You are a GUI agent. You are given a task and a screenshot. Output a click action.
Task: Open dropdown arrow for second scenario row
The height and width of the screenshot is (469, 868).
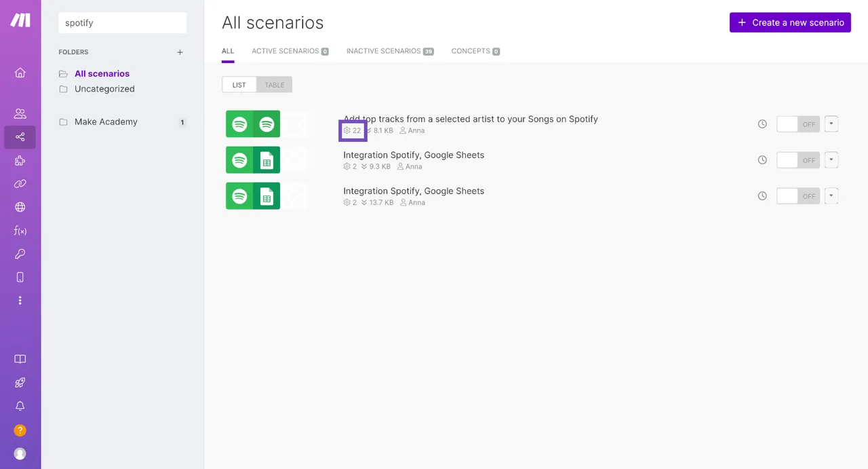[832, 160]
